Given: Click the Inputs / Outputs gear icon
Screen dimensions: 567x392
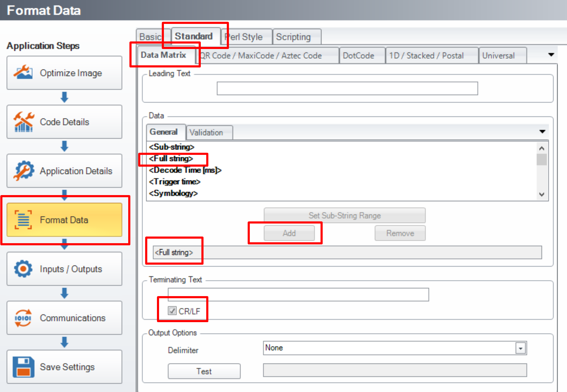Looking at the screenshot, I should tap(23, 269).
